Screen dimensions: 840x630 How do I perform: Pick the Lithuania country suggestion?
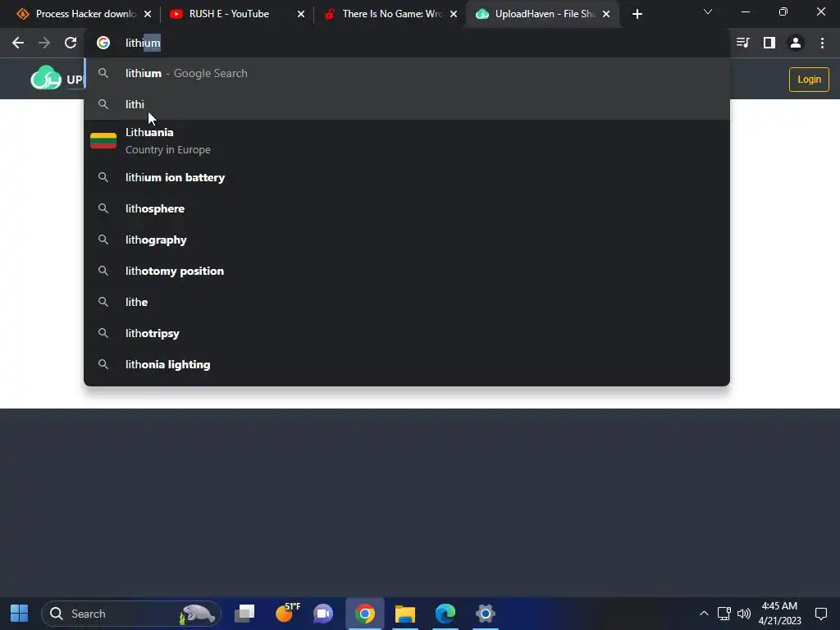407,141
